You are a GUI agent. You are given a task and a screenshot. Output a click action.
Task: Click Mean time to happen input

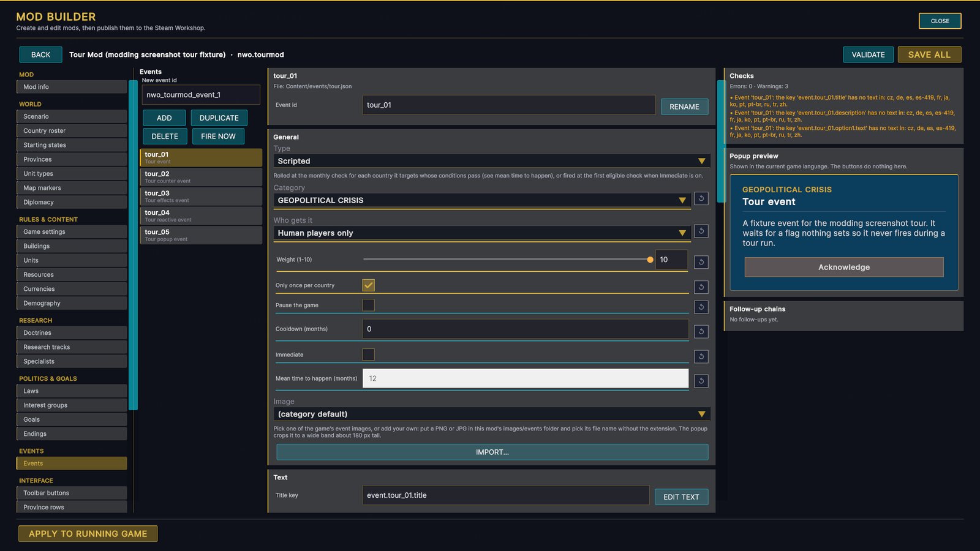pyautogui.click(x=526, y=378)
